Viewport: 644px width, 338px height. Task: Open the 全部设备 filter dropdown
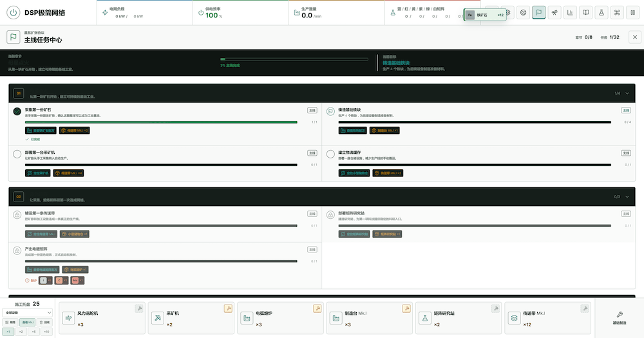(x=28, y=312)
